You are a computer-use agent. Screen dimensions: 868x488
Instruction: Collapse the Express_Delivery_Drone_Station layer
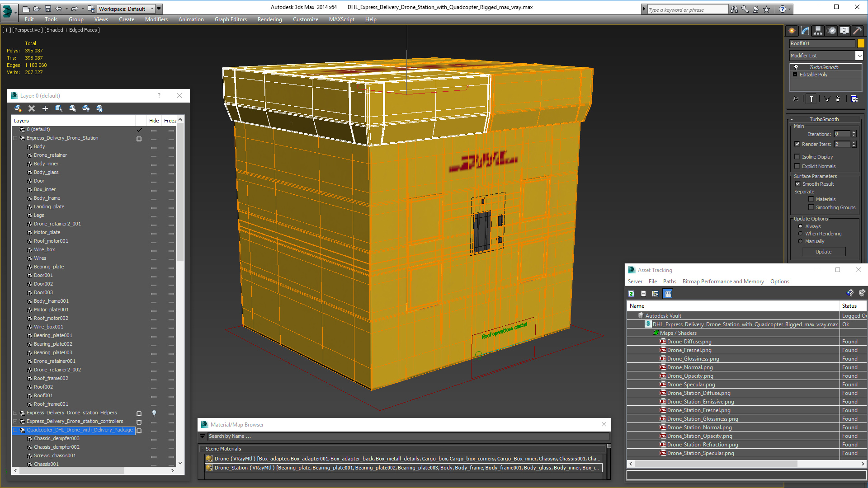[15, 138]
